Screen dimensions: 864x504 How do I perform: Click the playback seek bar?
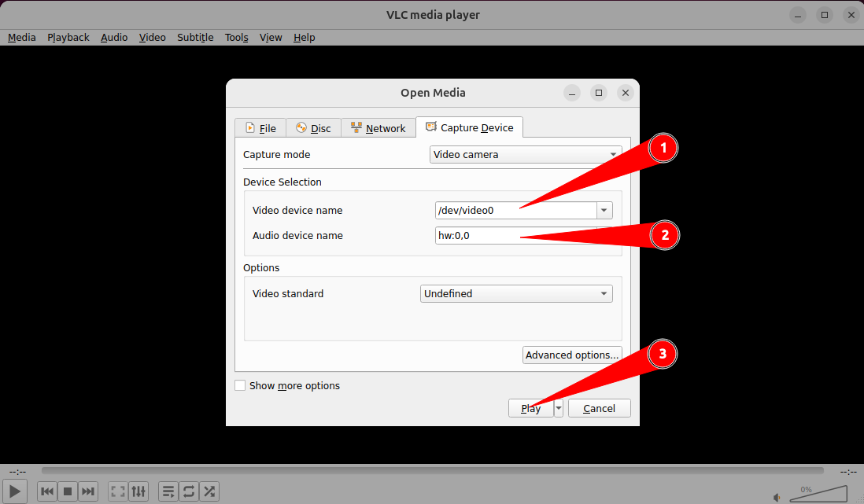point(433,471)
